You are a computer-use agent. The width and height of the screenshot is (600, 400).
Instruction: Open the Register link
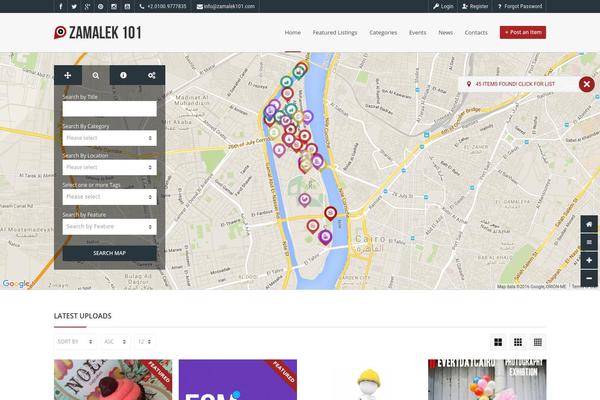pos(475,6)
